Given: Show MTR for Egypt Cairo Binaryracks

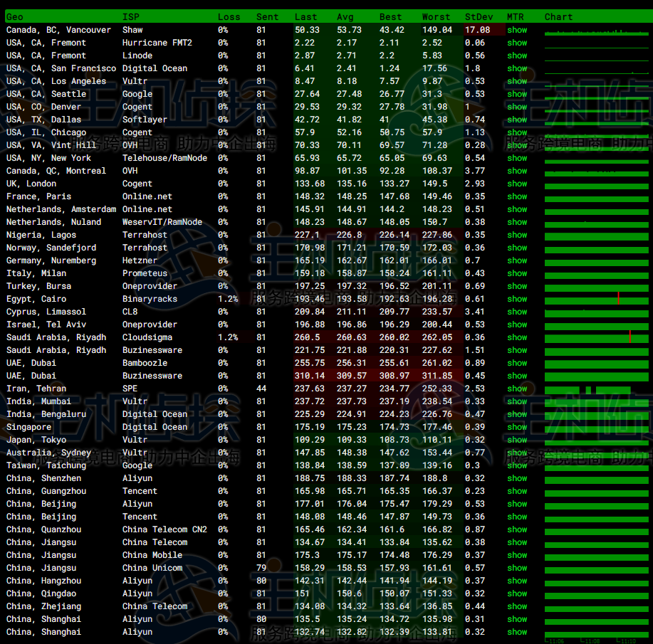Looking at the screenshot, I should click(517, 299).
